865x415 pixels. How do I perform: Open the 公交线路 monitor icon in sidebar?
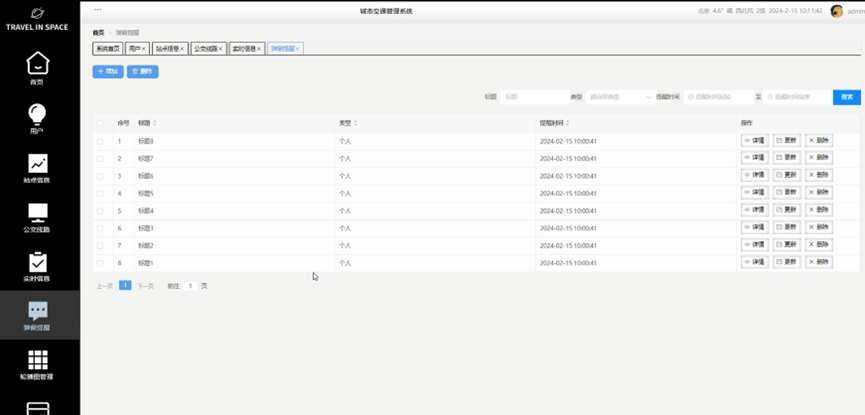(x=38, y=212)
